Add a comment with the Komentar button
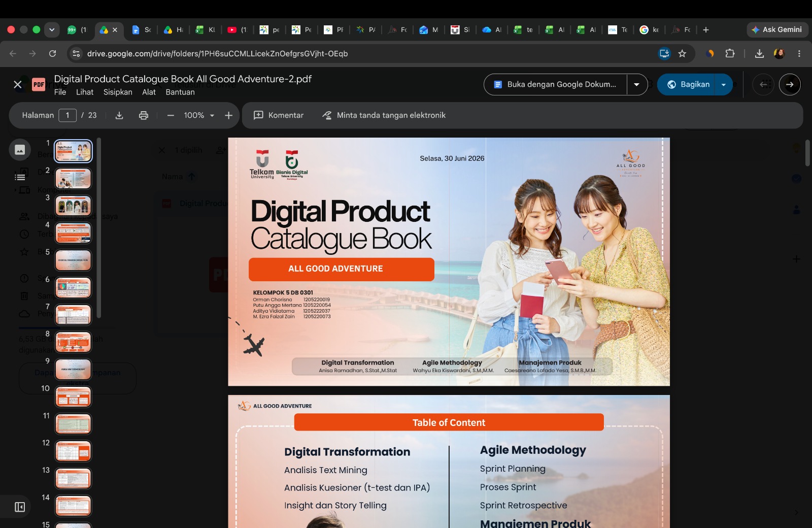 (x=279, y=115)
